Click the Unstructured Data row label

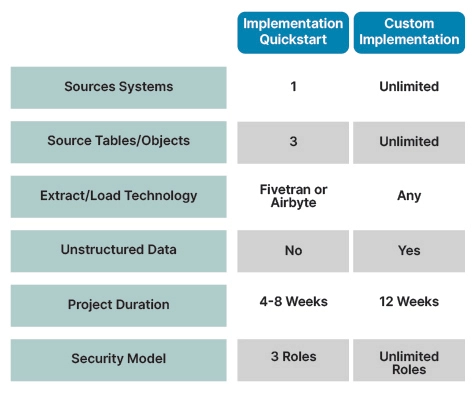point(119,251)
